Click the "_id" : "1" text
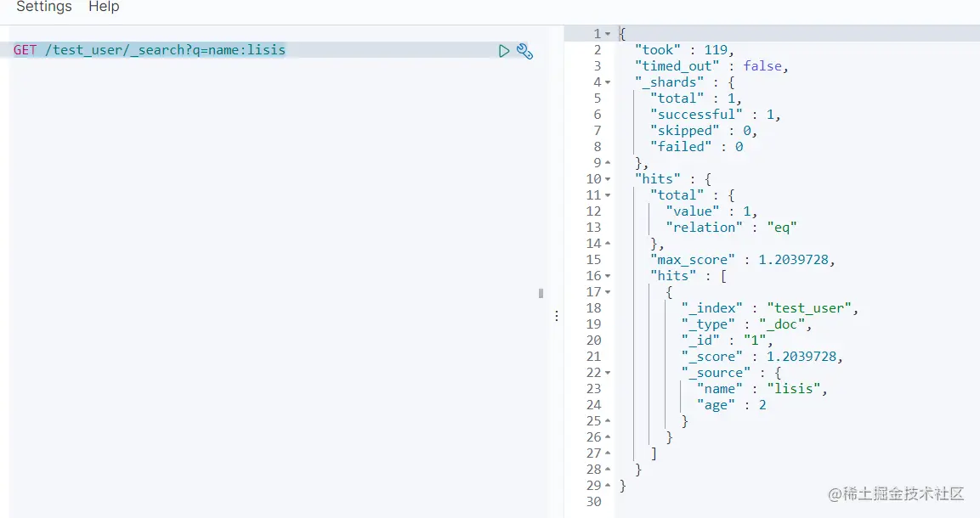980x518 pixels. 728,341
